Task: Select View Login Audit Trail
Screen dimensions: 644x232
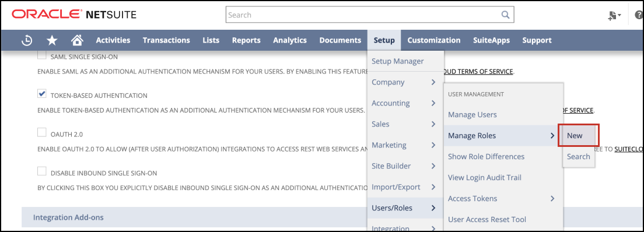Action: (503, 177)
